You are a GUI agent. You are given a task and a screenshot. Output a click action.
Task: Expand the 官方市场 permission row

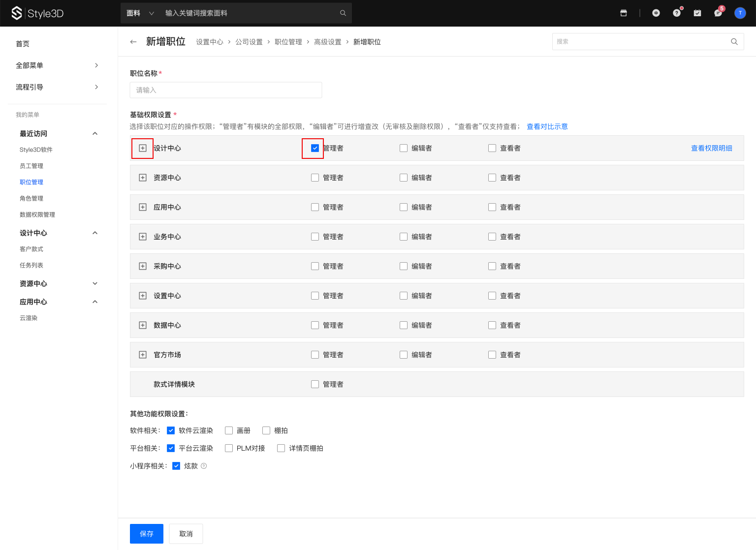[143, 355]
